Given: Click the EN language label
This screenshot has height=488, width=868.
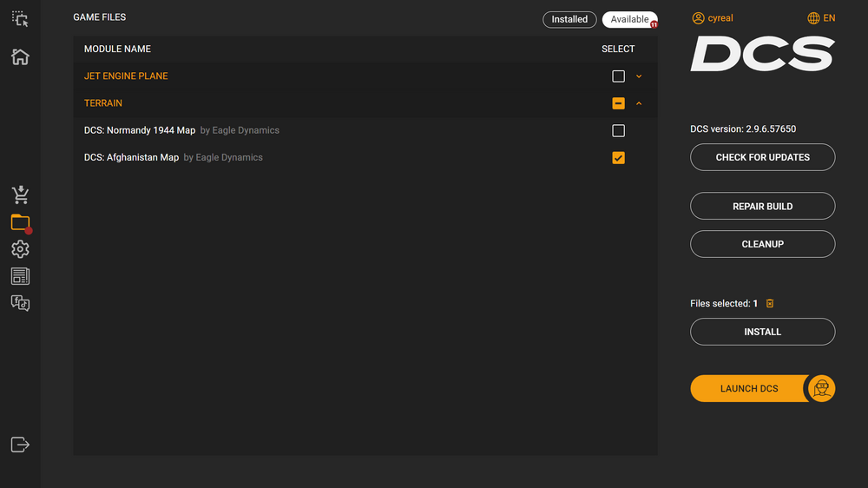Looking at the screenshot, I should [829, 18].
